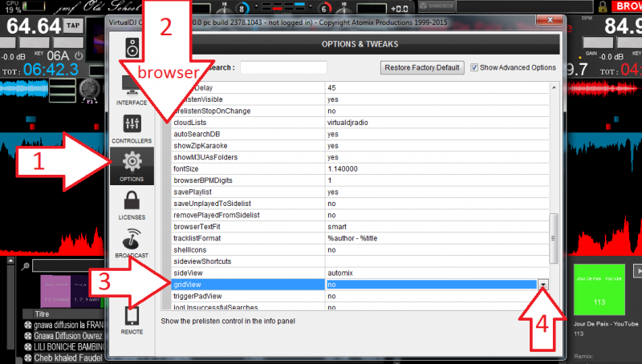
Task: Click the 'automix' value of sideView
Action: pyautogui.click(x=340, y=273)
